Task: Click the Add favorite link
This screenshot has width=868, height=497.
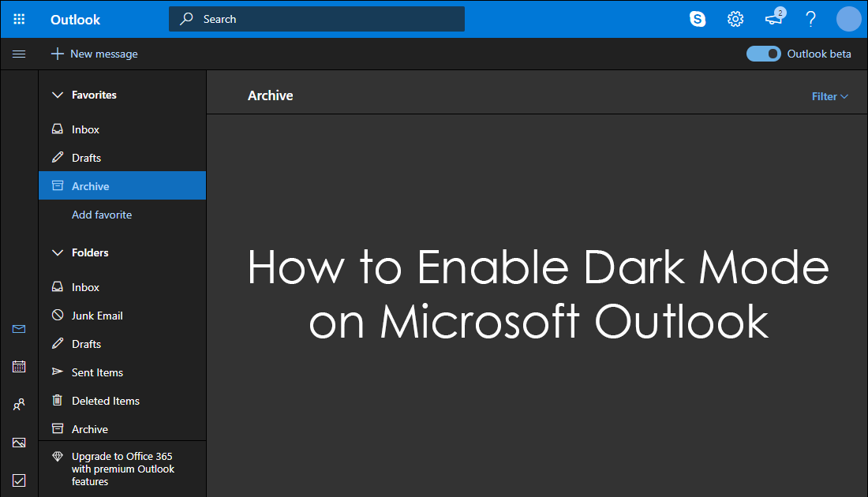Action: tap(102, 215)
